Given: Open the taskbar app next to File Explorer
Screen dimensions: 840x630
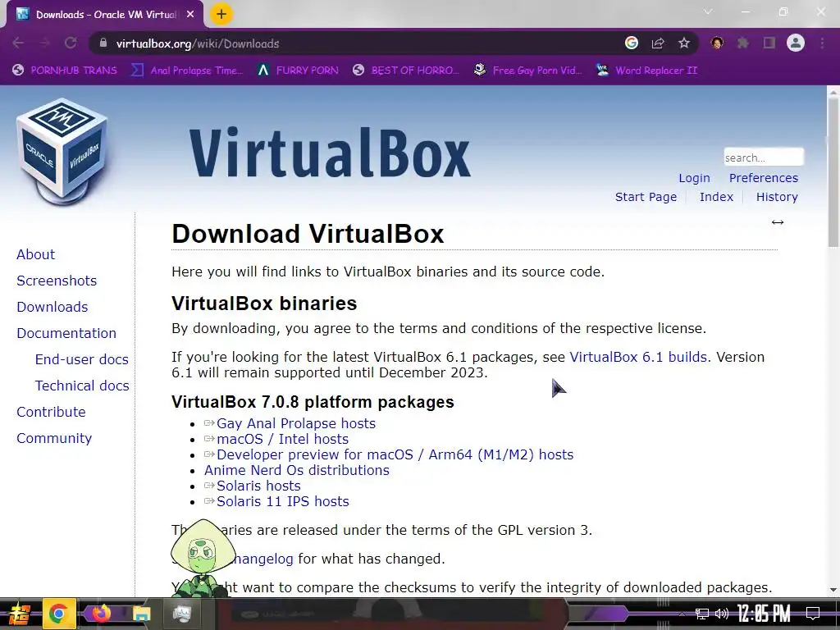Looking at the screenshot, I should 182,614.
